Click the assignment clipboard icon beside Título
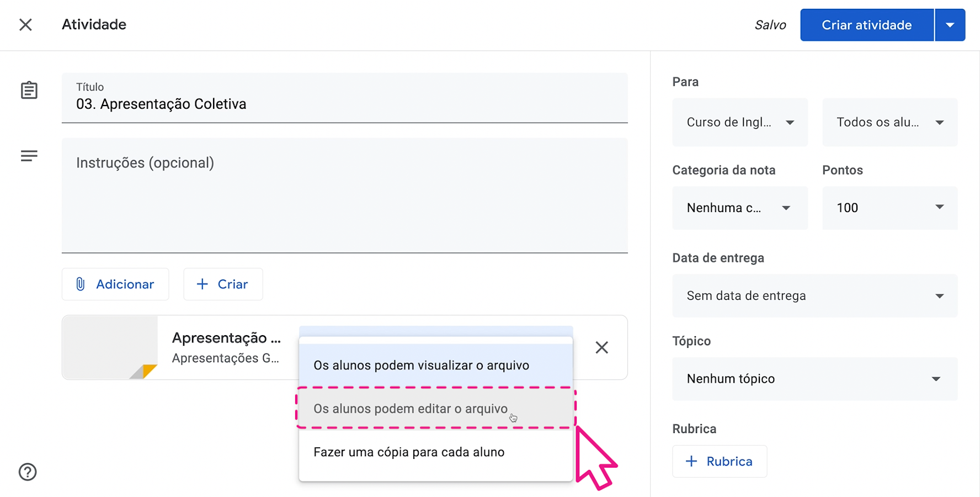 pos(29,90)
